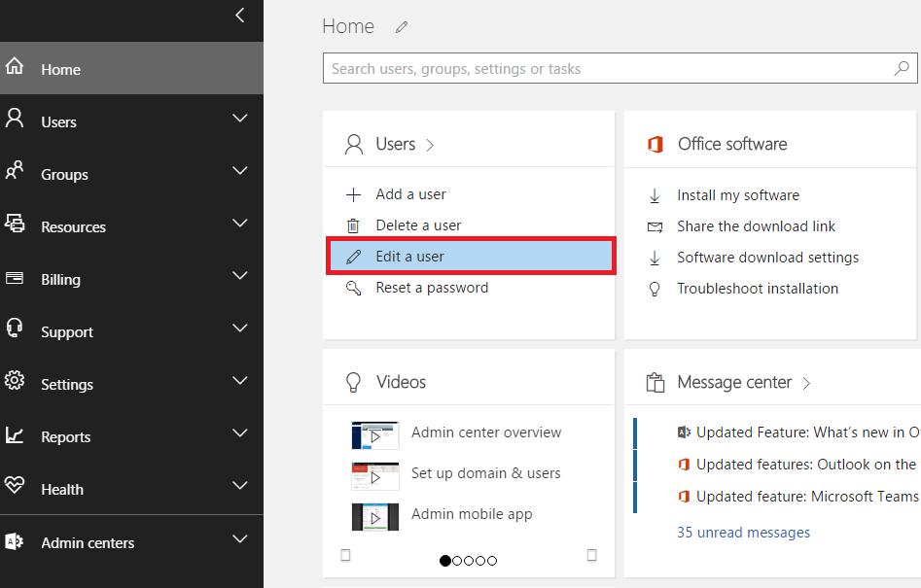Click the Admin centers icon in sidebar
Viewport: 921px width, 588px height.
pyautogui.click(x=15, y=541)
